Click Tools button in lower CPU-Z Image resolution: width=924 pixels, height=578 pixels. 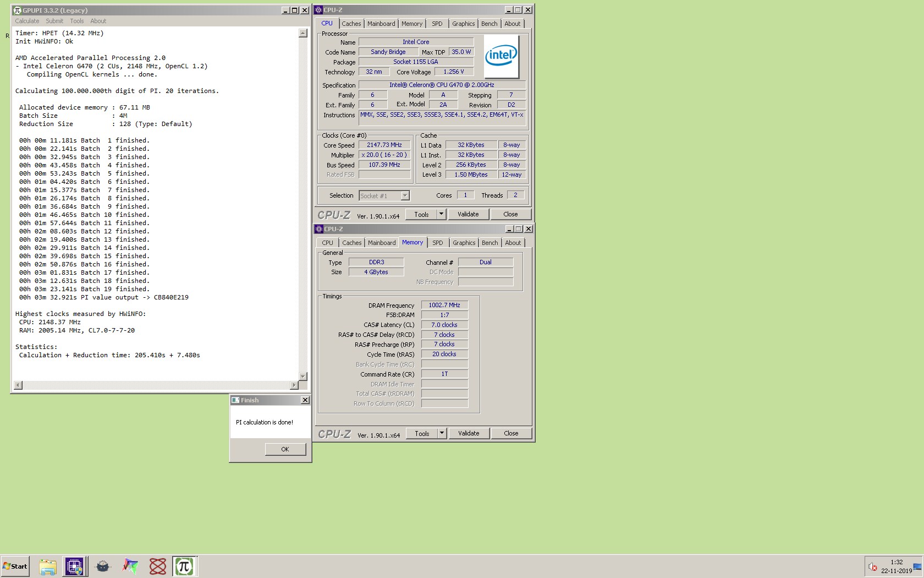click(422, 433)
